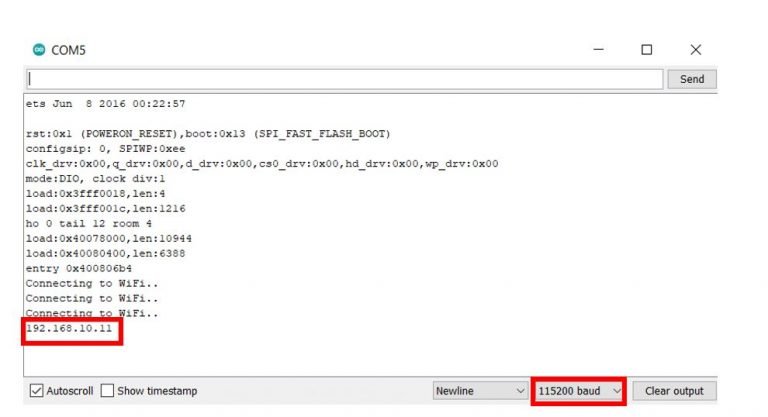The height and width of the screenshot is (417, 768).
Task: Click the 'rst:0x1 (POWERON_RESET)' line
Action: point(208,134)
